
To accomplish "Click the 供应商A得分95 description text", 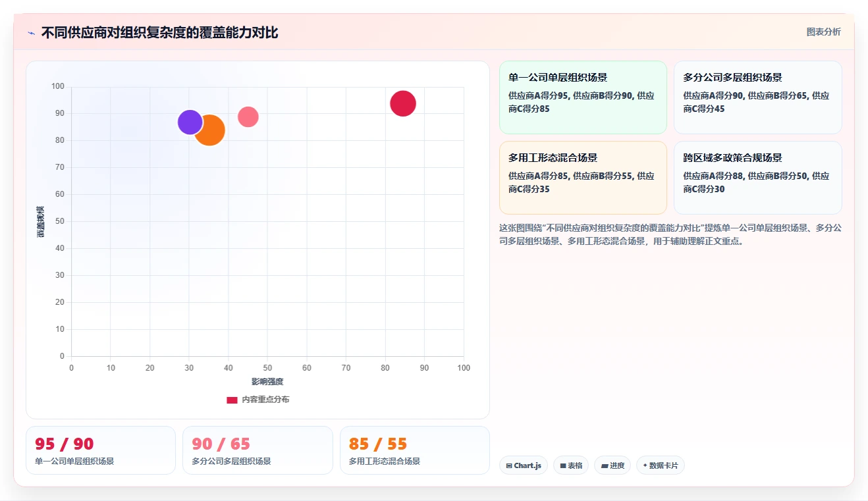I will click(x=582, y=102).
